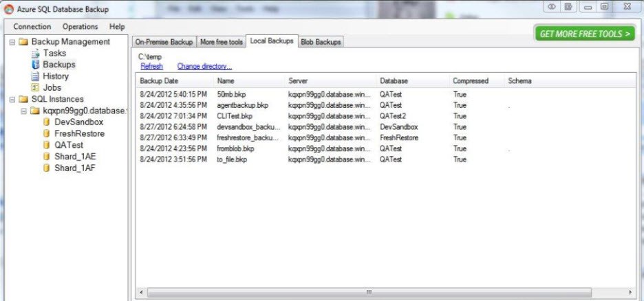Screen dimensions: 644x301
Task: Collapse the Backup Management tree node
Action: pyautogui.click(x=12, y=42)
